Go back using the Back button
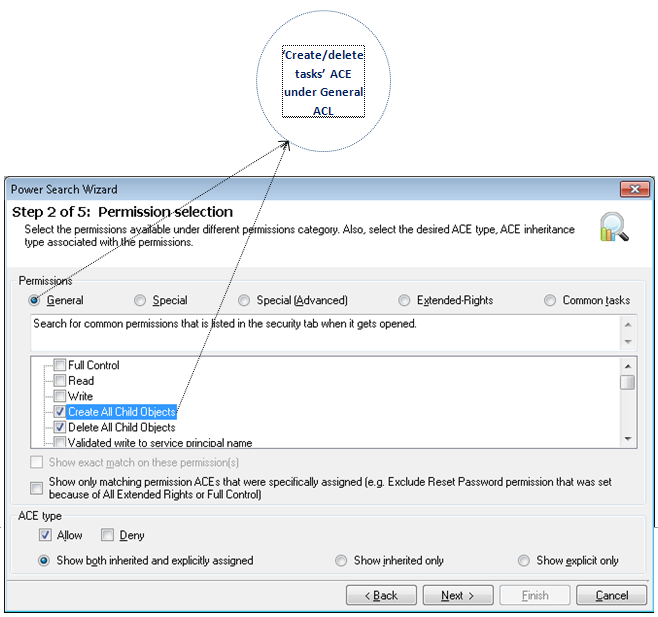 tap(381, 595)
